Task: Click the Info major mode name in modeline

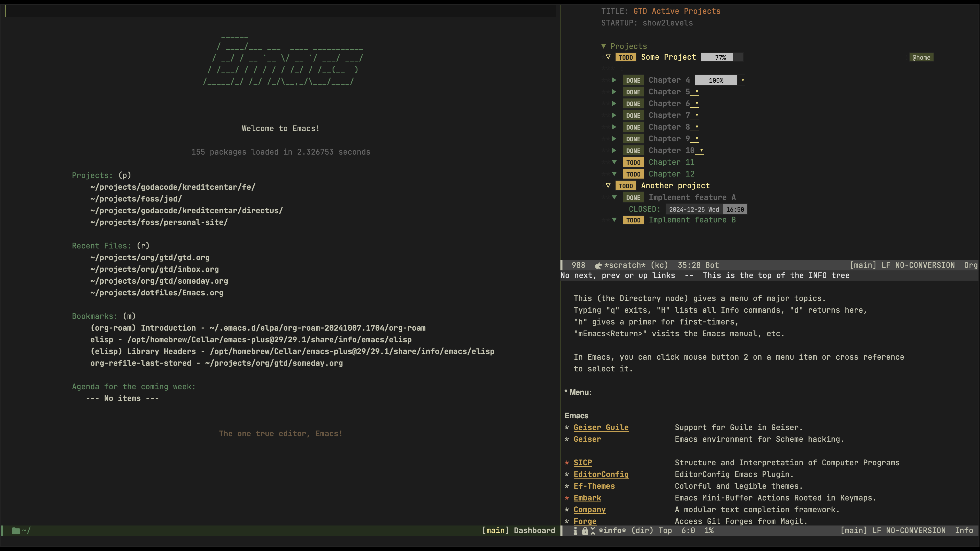Action: pos(964,531)
